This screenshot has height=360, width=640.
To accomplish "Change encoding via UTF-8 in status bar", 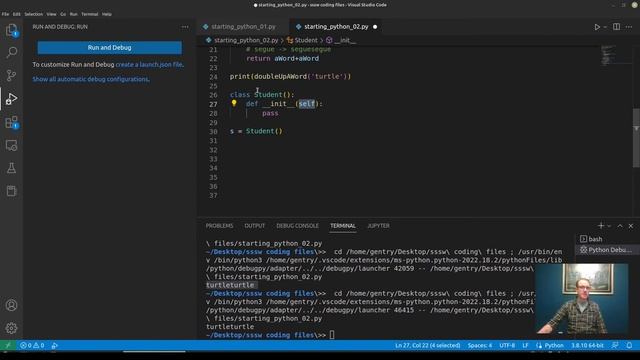I will [x=507, y=345].
